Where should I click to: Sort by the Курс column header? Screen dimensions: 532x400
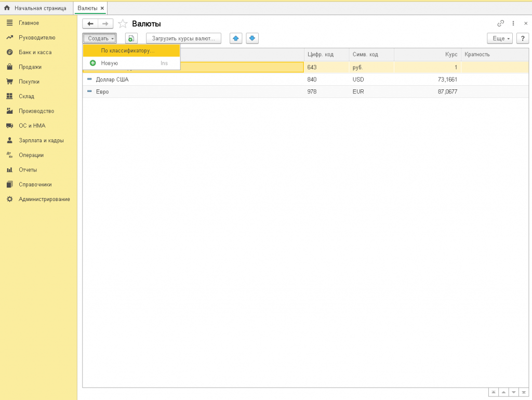pos(427,55)
